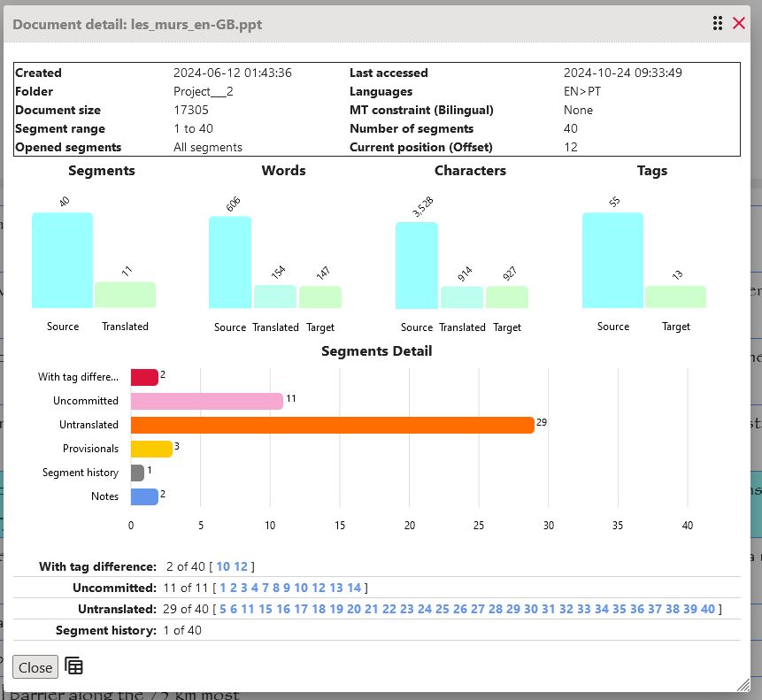The height and width of the screenshot is (700, 762).
Task: Click the grey Segment history bar
Action: (137, 473)
